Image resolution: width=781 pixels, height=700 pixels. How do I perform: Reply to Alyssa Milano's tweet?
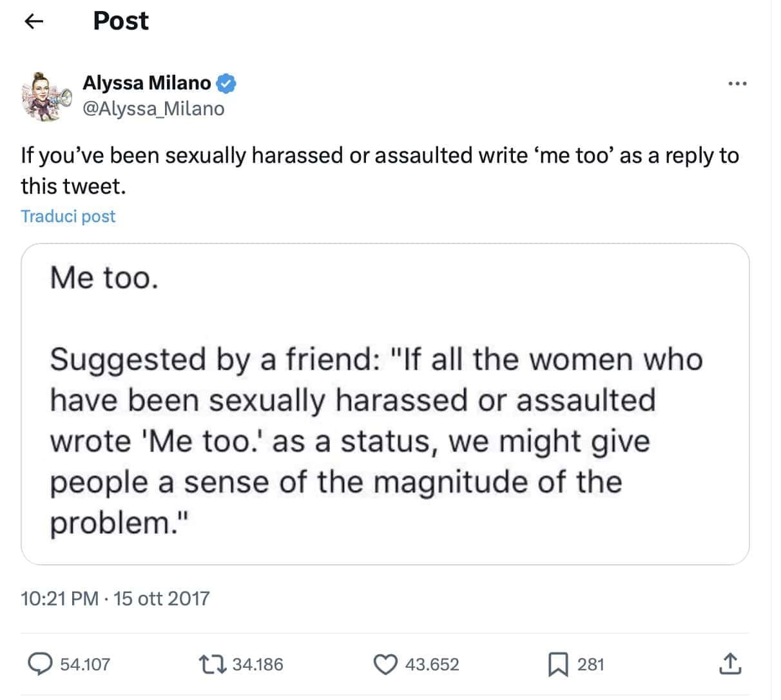click(x=41, y=664)
